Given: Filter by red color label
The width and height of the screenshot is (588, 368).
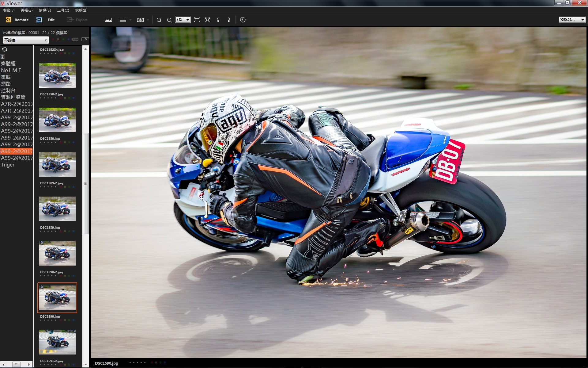Looking at the screenshot, I should click(x=53, y=39).
